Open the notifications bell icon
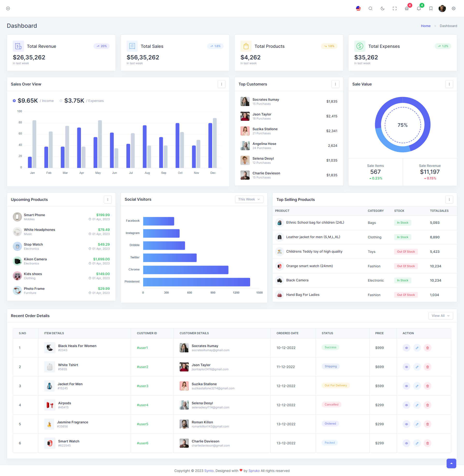 click(x=419, y=8)
